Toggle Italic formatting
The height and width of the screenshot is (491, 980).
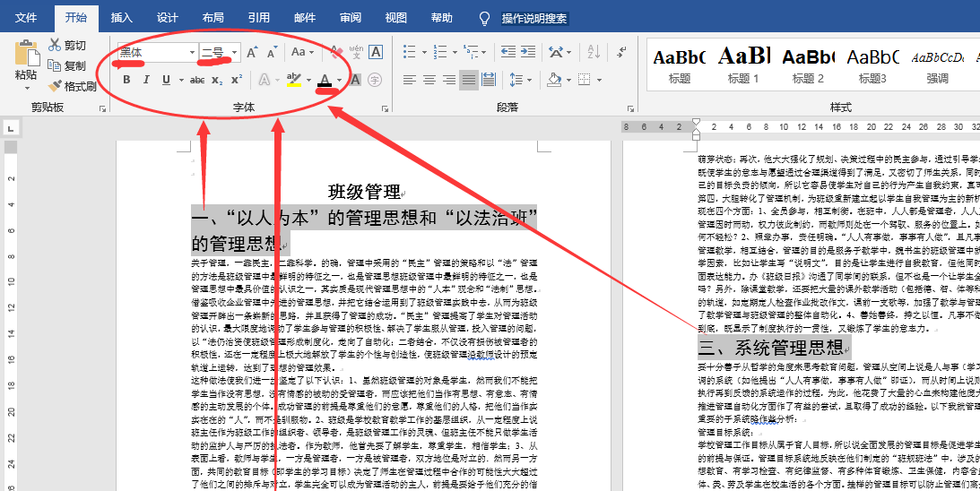146,80
